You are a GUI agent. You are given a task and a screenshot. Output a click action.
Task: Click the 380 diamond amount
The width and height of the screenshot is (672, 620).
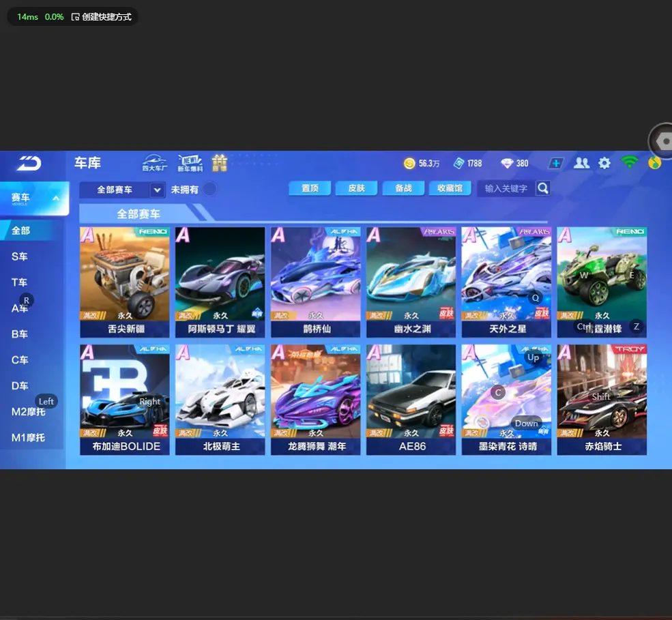click(x=522, y=164)
